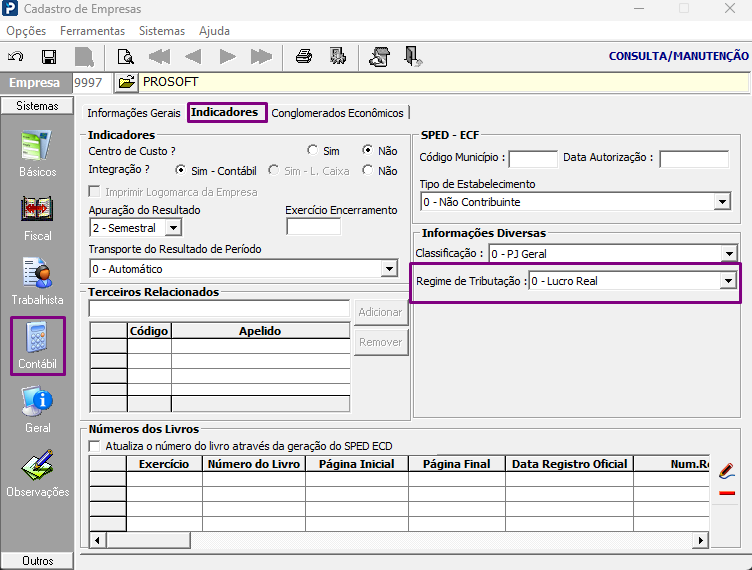The height and width of the screenshot is (570, 752).
Task: Open the Contábil sidebar section
Action: pyautogui.click(x=37, y=346)
